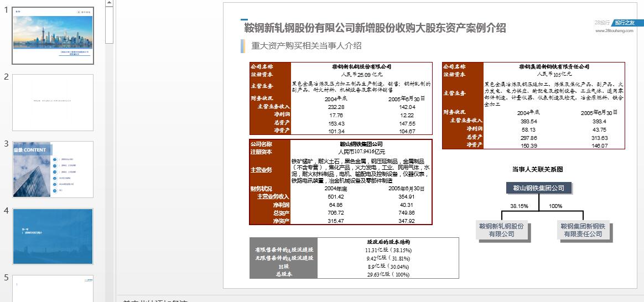Screen dimensions: 644x302
Task: Click the total assets value 313.63
Action: (599, 138)
